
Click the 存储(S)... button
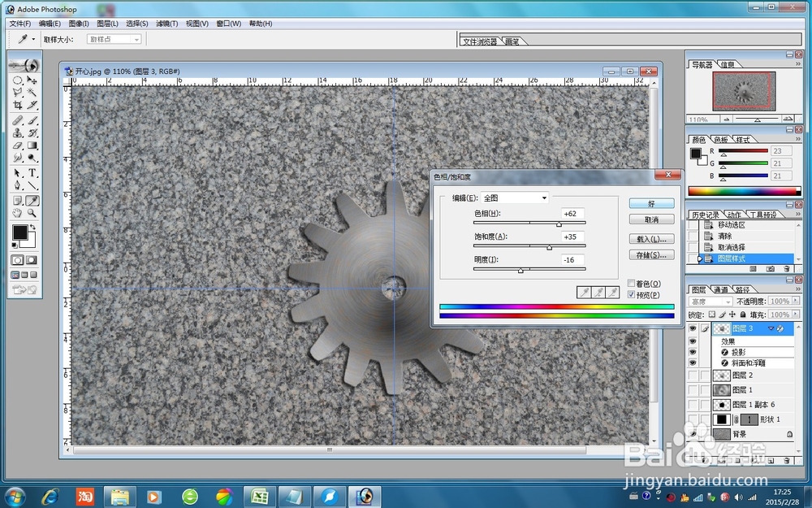click(x=651, y=254)
